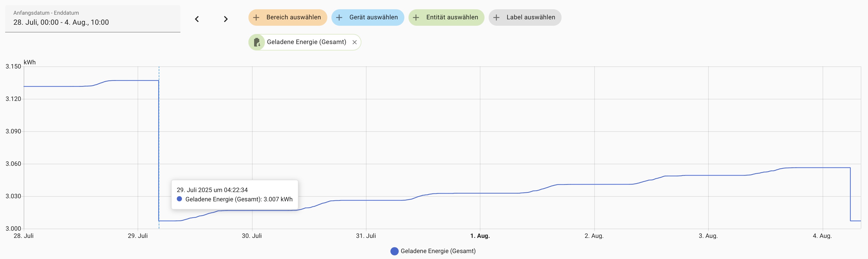The width and height of the screenshot is (868, 259).
Task: Open the Gerät auswählen picker
Action: (373, 18)
